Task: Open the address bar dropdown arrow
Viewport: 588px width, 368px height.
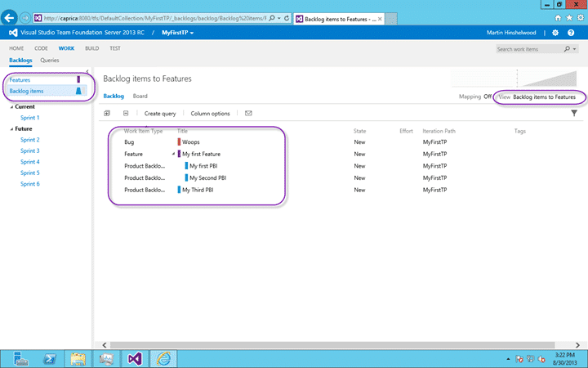Action: 279,18
